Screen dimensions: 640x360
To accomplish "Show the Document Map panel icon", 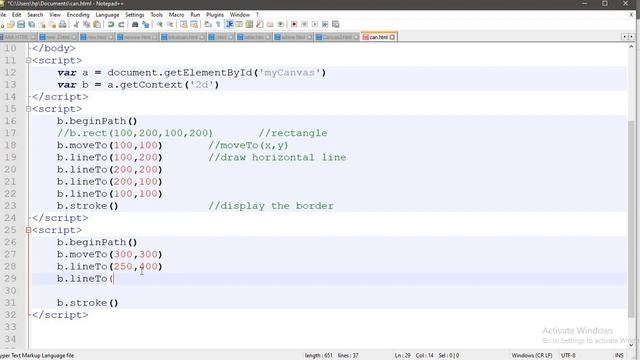I will [249, 24].
